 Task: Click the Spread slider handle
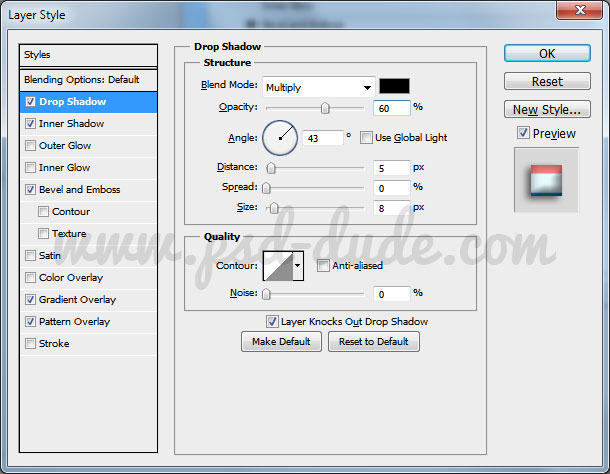click(x=266, y=188)
